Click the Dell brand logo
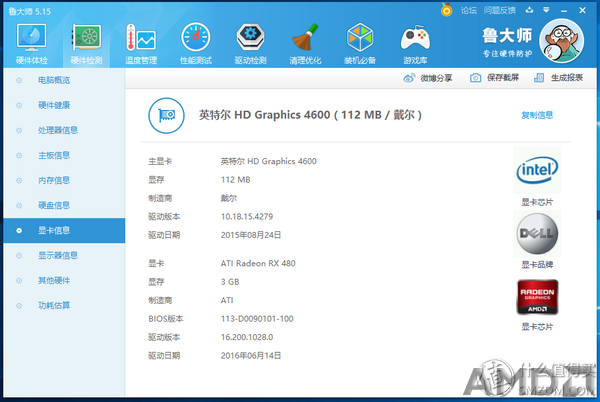This screenshot has width=600, height=402. pos(537,233)
